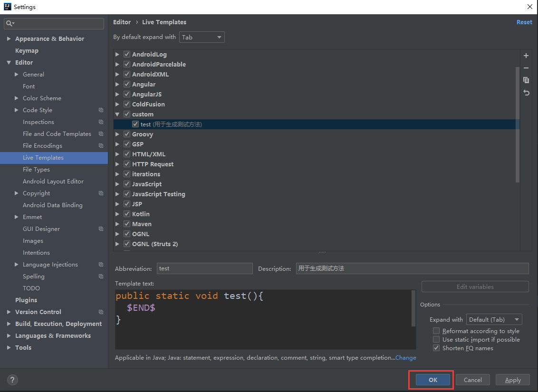Click the add template plus icon
Image resolution: width=538 pixels, height=392 pixels.
pos(526,56)
